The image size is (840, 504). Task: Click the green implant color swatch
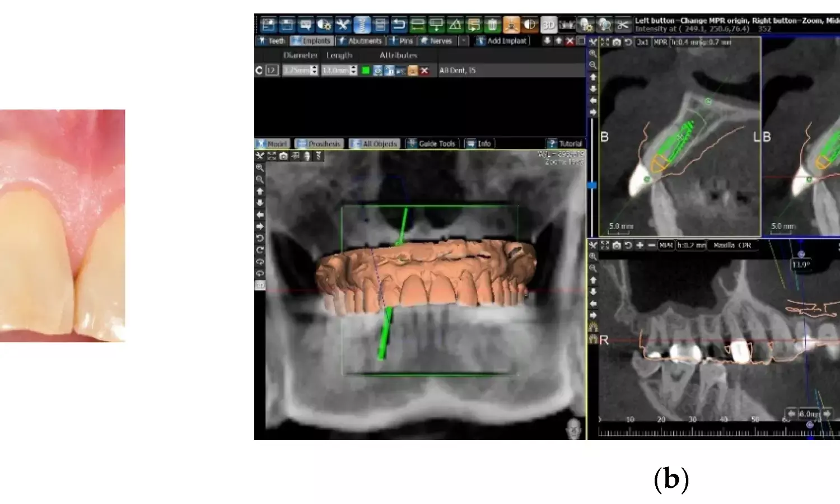366,71
